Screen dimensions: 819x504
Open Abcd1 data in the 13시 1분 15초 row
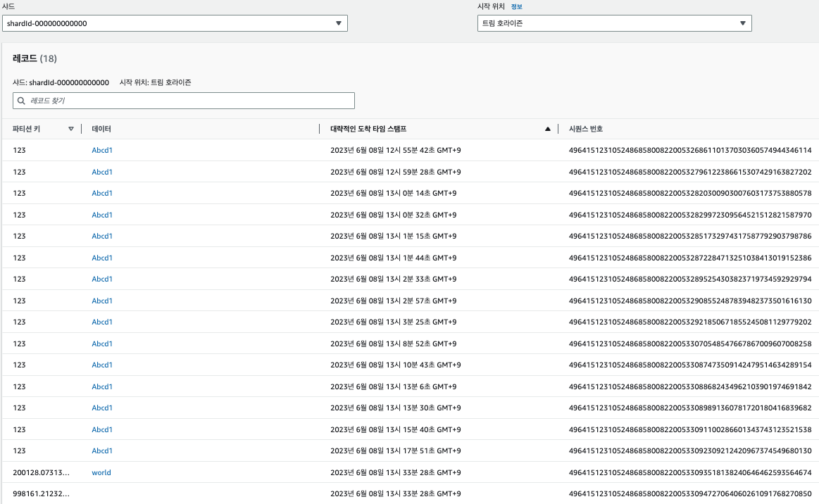[x=102, y=236]
